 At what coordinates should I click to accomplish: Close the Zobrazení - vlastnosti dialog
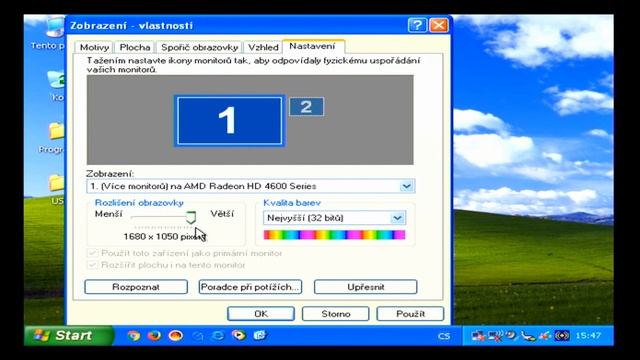439,25
